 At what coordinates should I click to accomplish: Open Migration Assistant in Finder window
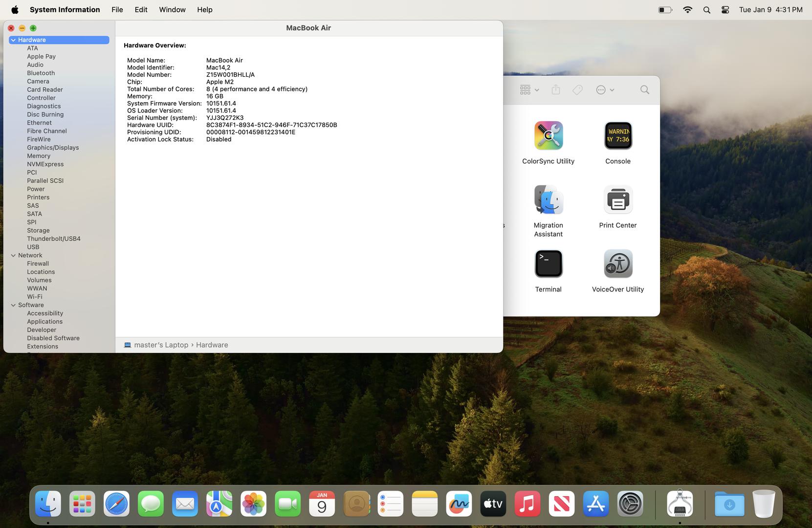pyautogui.click(x=549, y=199)
